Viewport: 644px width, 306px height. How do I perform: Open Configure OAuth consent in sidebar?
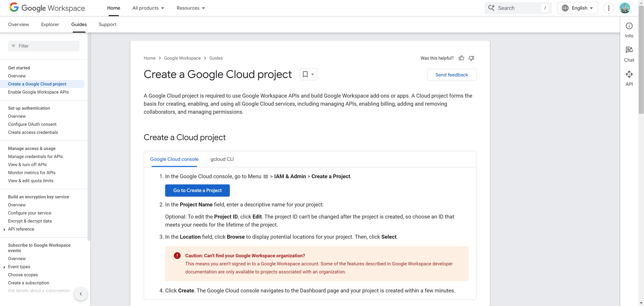pyautogui.click(x=32, y=124)
